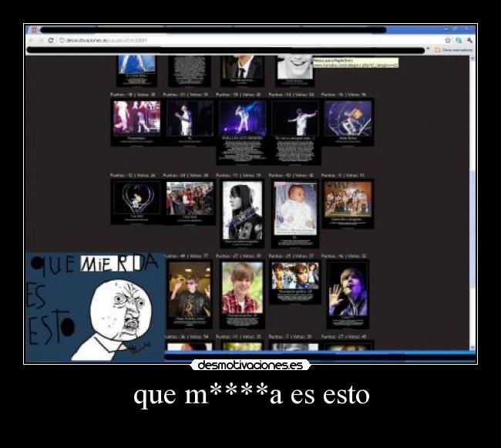
Task: Open the blue legs poster at top
Action: tap(136, 71)
